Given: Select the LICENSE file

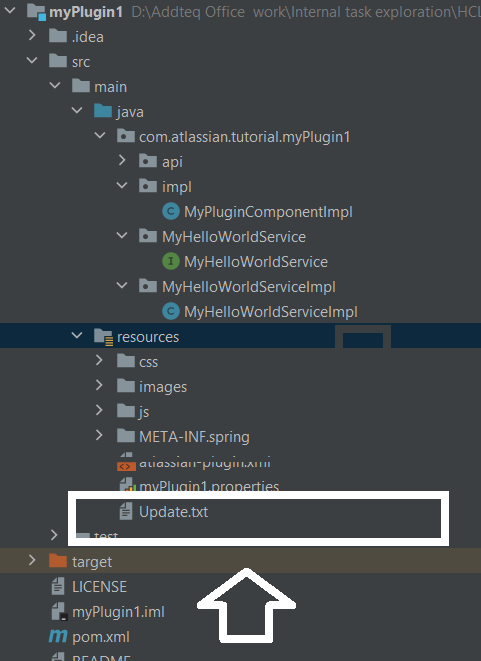Looking at the screenshot, I should (99, 587).
